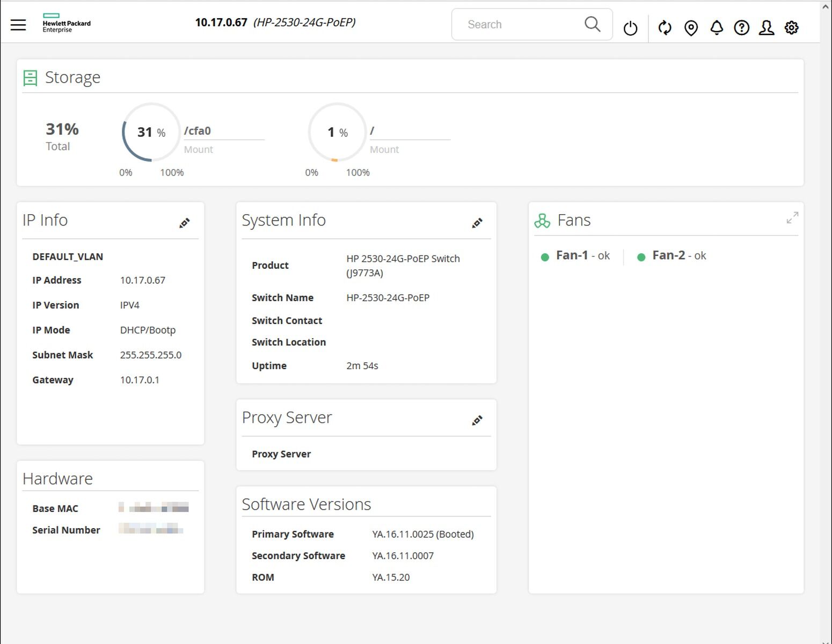Click the / mount 1% usage gauge
The image size is (832, 644).
(338, 132)
